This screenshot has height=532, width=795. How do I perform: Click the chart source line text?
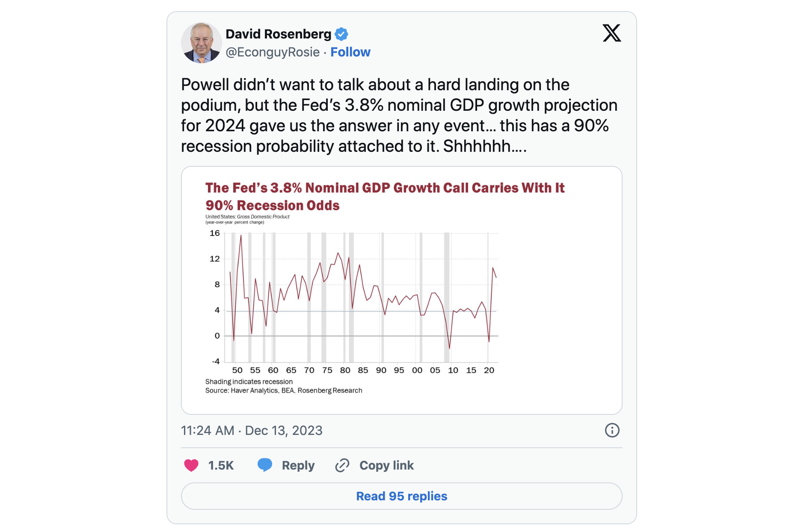pyautogui.click(x=283, y=390)
